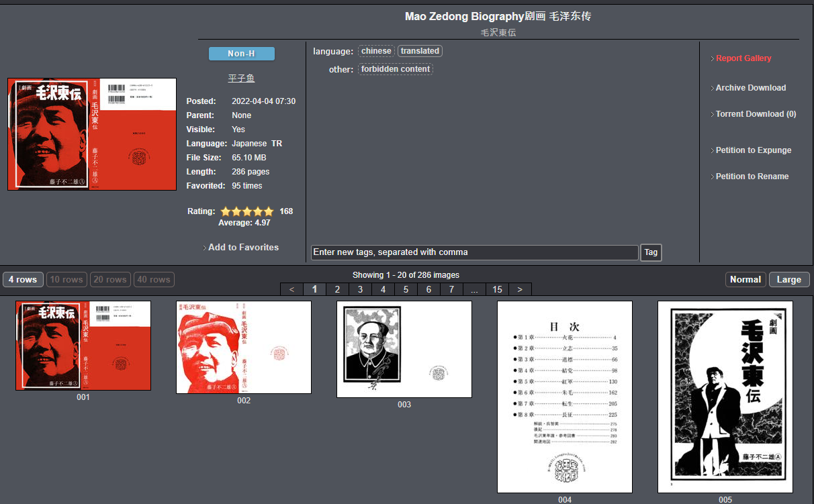Click the Non-H category badge

pos(242,54)
